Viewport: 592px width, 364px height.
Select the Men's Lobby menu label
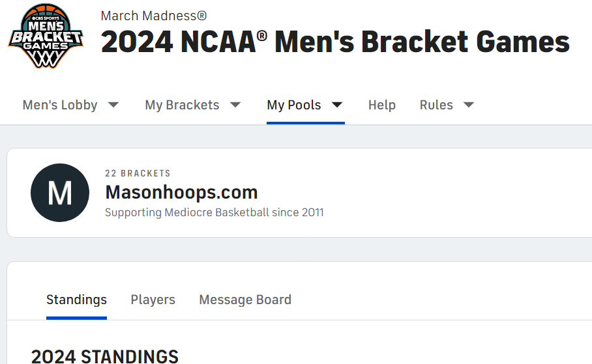[x=60, y=105]
